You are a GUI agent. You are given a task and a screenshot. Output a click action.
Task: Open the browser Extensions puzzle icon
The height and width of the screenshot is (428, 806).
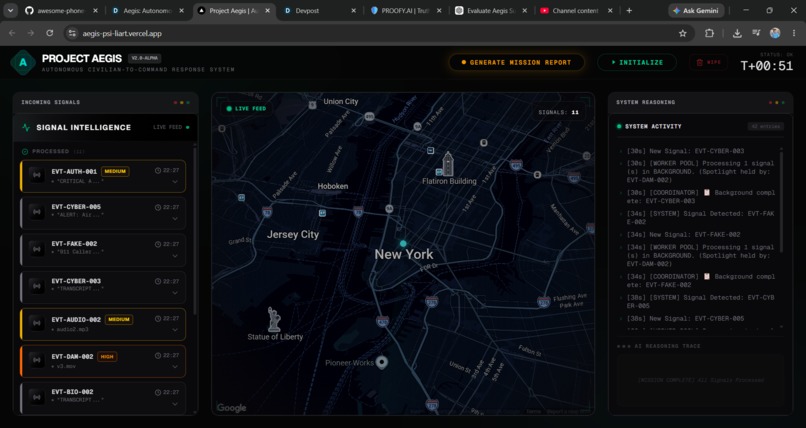(709, 33)
